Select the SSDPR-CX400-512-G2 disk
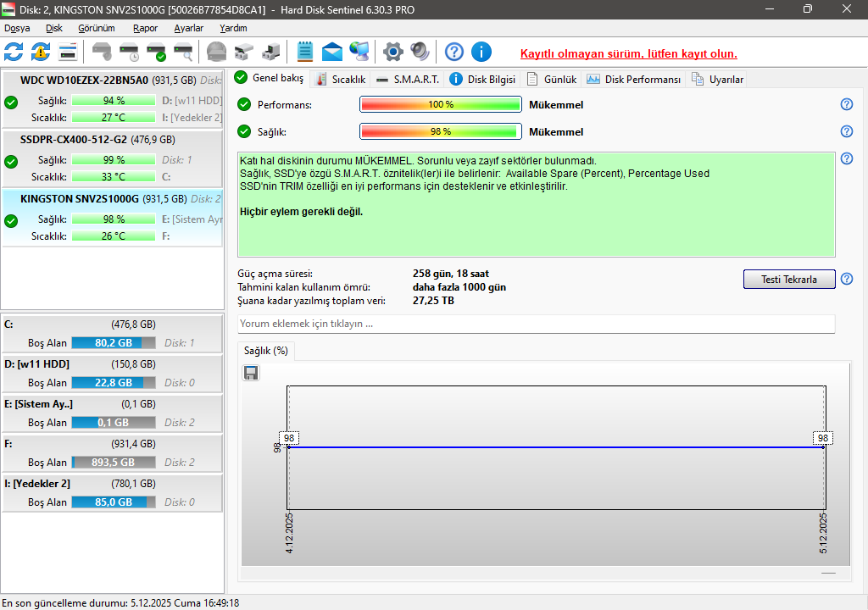The width and height of the screenshot is (868, 610). tap(113, 158)
